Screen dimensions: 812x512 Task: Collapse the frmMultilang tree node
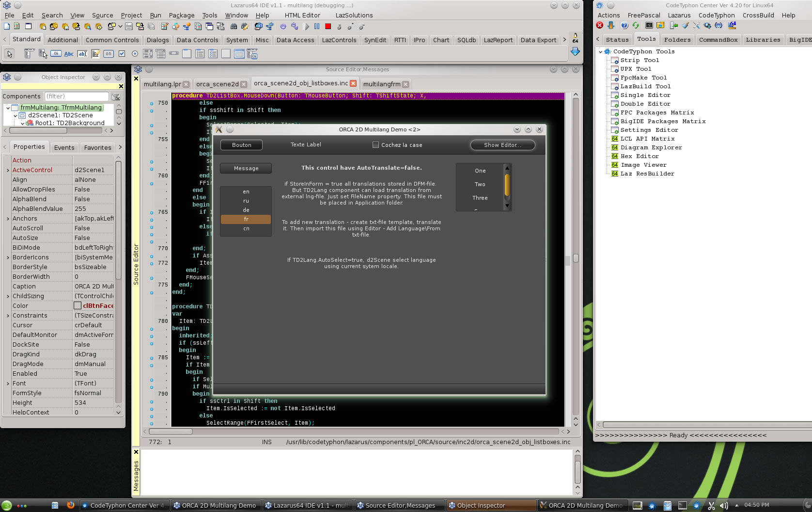click(x=8, y=108)
